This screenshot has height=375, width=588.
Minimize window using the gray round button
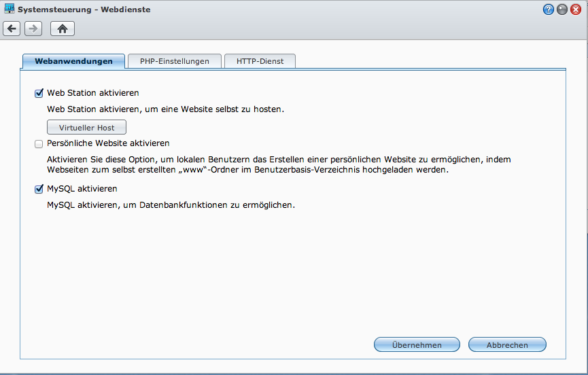562,10
